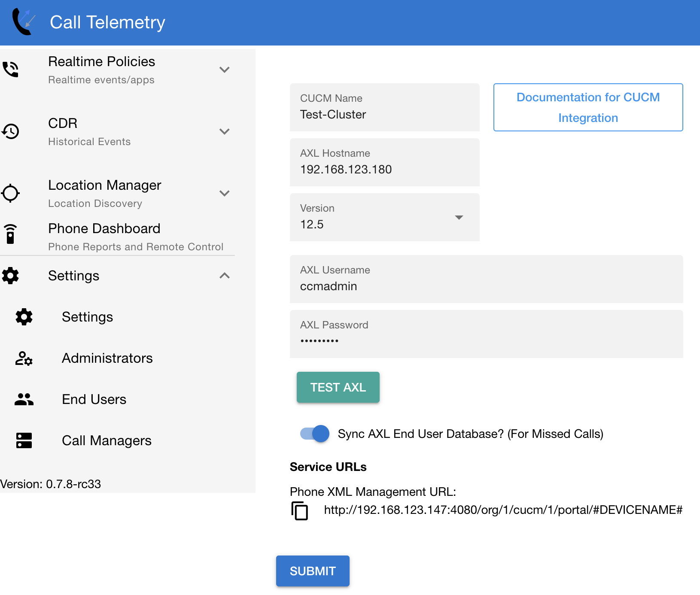Image resolution: width=700 pixels, height=595 pixels.
Task: Click the Location Manager crosshair icon
Action: click(x=10, y=193)
